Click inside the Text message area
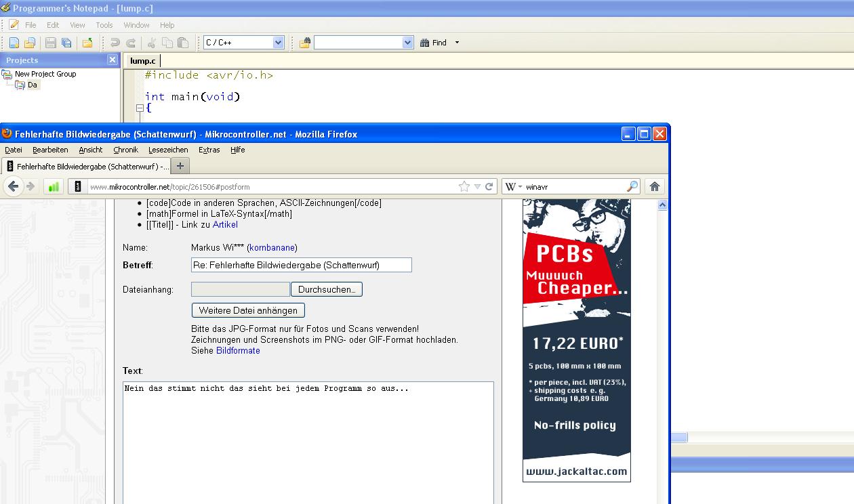The width and height of the screenshot is (854, 504). click(x=308, y=442)
